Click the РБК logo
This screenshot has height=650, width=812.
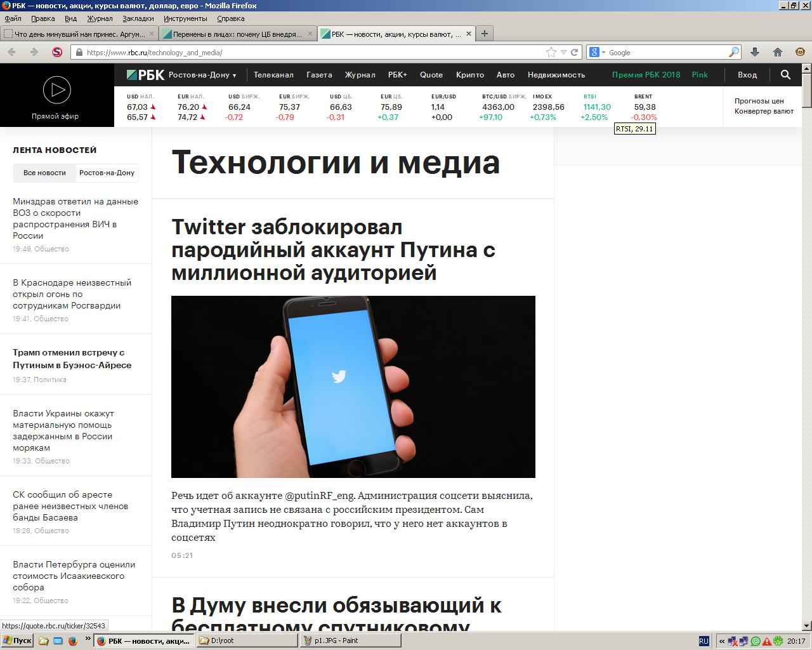click(x=145, y=75)
